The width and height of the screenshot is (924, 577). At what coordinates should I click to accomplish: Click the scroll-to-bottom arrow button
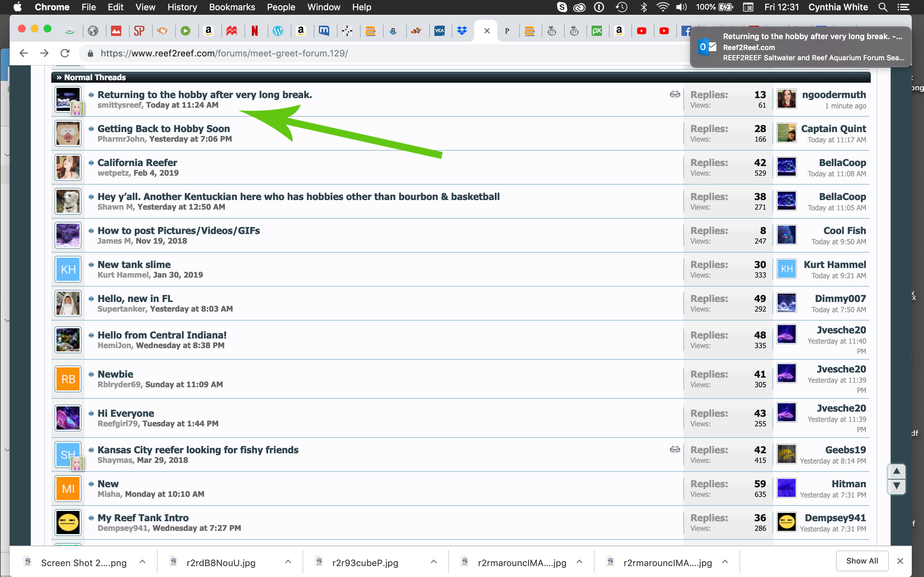click(x=896, y=486)
